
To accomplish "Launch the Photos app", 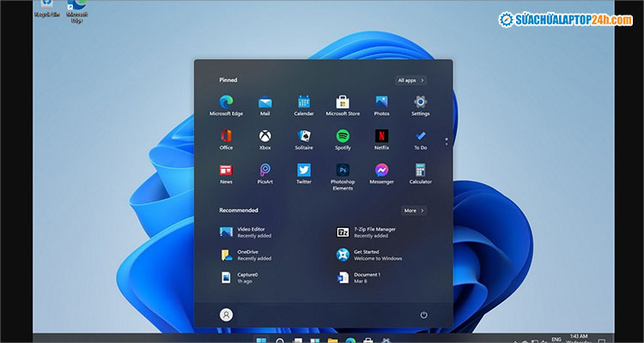I will point(381,105).
